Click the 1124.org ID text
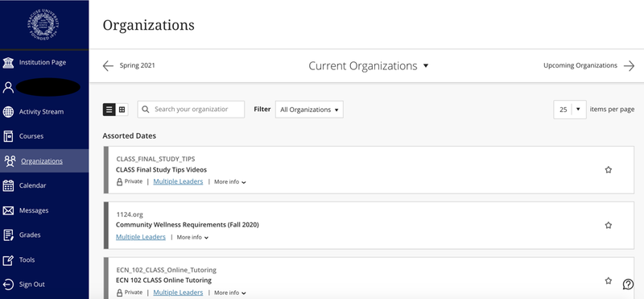644x299 pixels. 130,214
